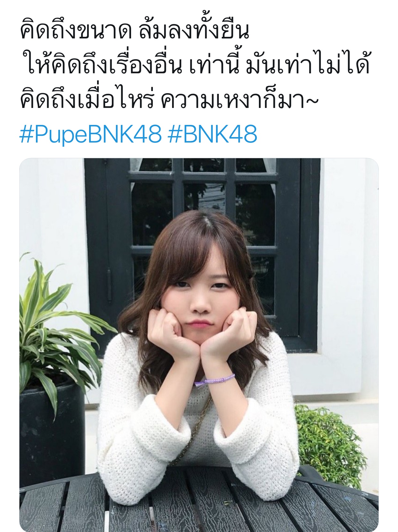Open the #BNK48 hashtag link

tap(212, 135)
